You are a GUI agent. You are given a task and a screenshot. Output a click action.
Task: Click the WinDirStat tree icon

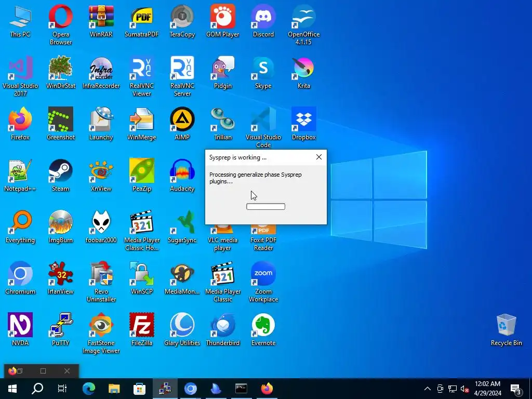pyautogui.click(x=60, y=72)
